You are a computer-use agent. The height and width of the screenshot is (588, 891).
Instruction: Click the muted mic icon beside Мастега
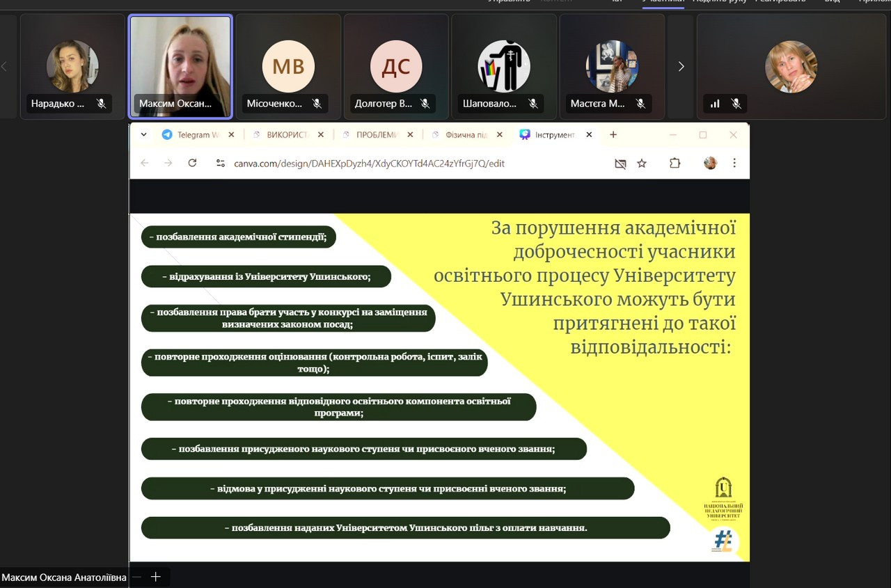coord(640,104)
